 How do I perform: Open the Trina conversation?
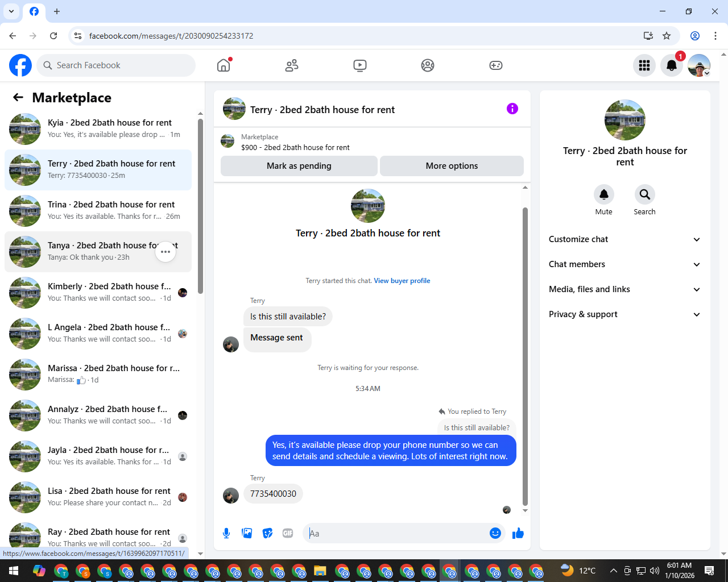pos(98,211)
